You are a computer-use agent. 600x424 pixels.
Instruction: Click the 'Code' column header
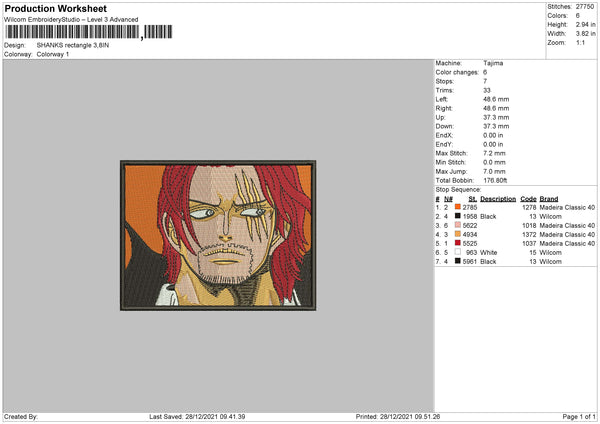[x=528, y=199]
